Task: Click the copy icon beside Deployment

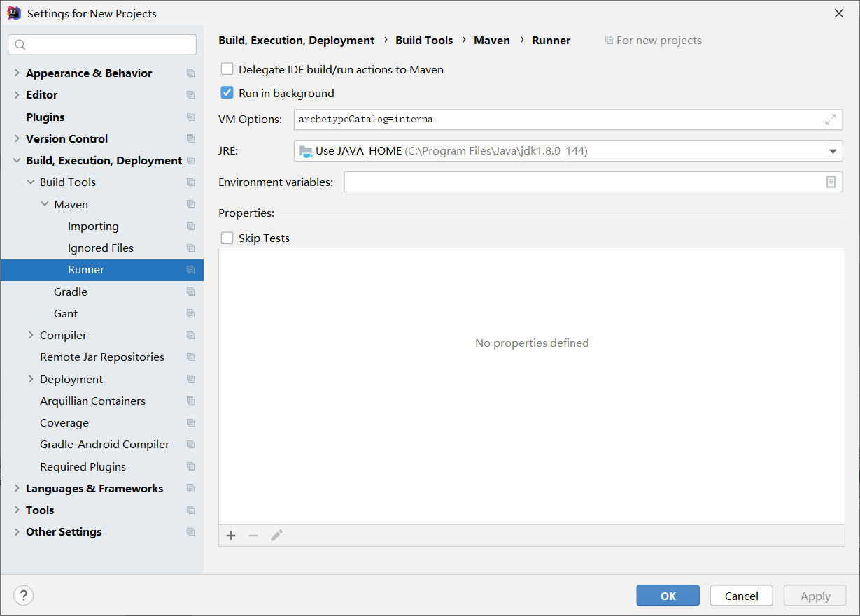Action: click(x=190, y=379)
